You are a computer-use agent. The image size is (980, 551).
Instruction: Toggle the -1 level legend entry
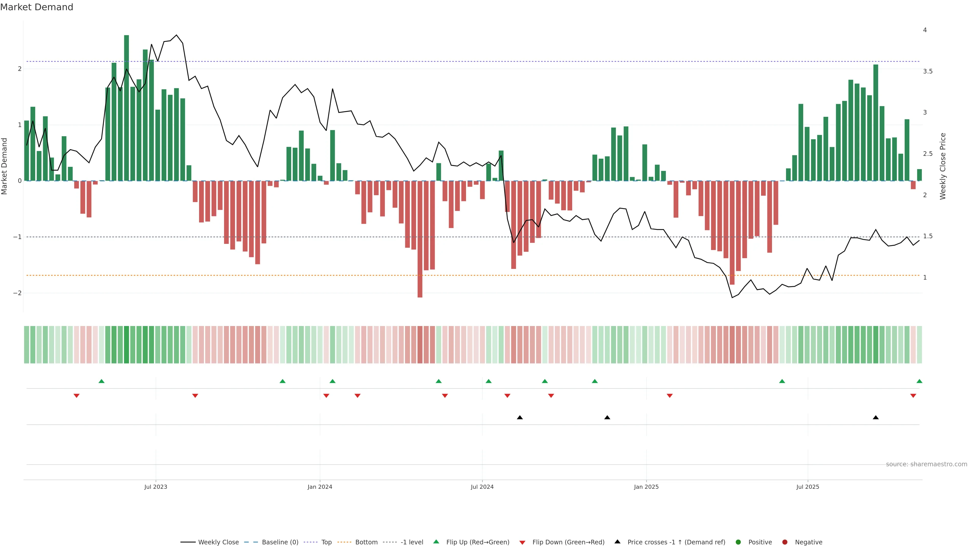(x=412, y=542)
